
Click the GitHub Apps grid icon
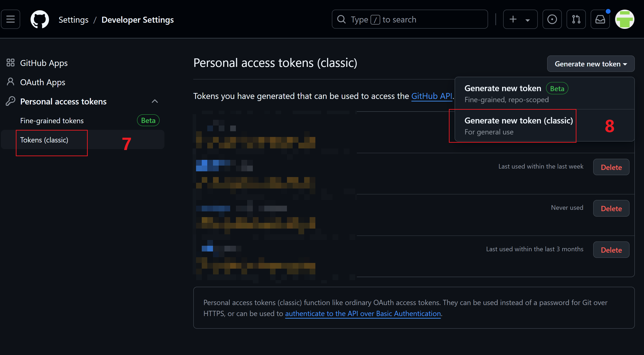click(x=11, y=63)
